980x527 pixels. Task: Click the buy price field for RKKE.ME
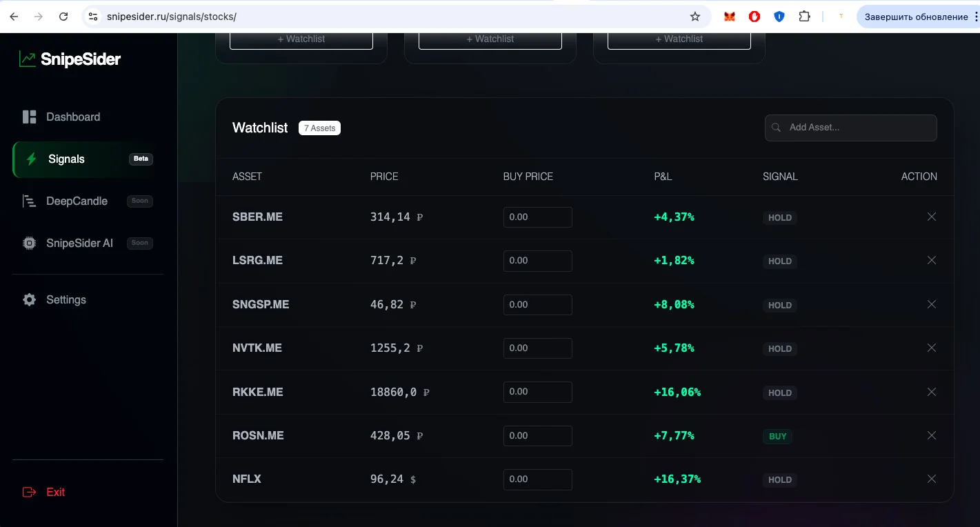538,392
